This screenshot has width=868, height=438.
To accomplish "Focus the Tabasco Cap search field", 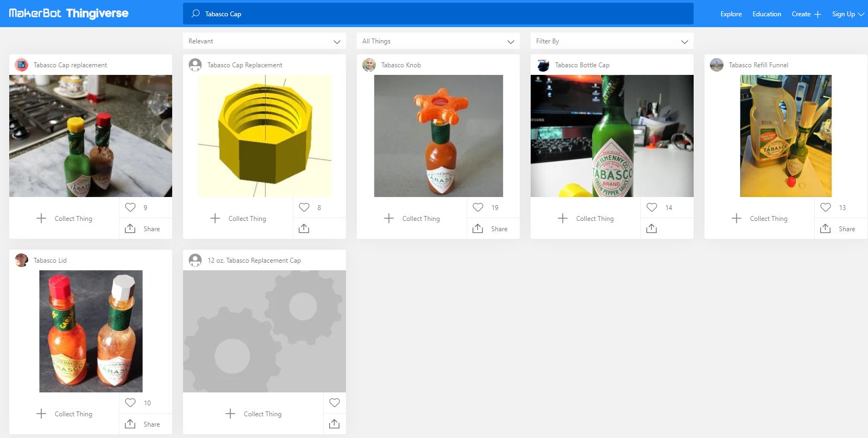I will click(x=438, y=14).
